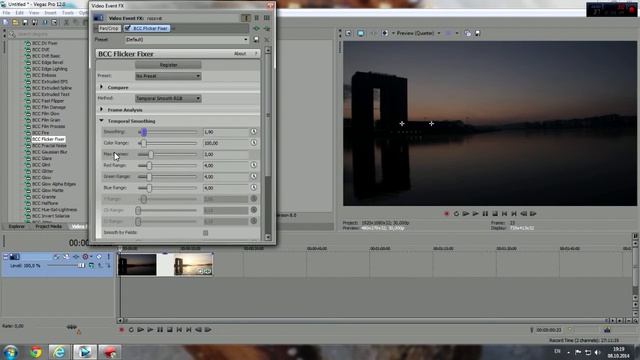Enable the Smooth by Fields checkbox
640x360 pixels.
tap(205, 233)
